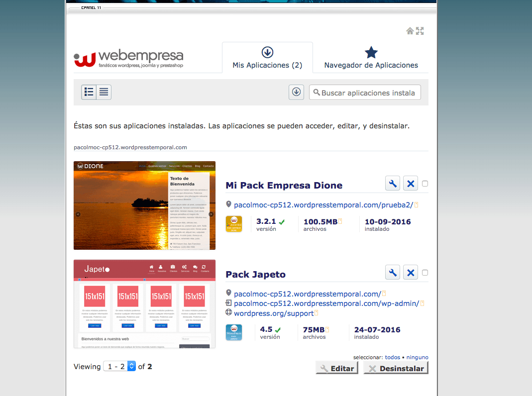532x396 pixels.
Task: Click the green check next to version 3.2.1
Action: [x=282, y=222]
